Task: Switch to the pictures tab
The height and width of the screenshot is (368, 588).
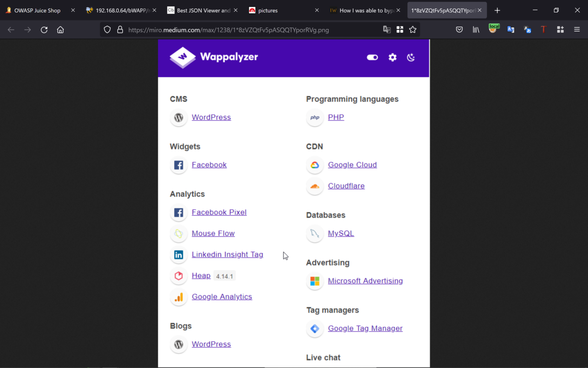Action: point(284,10)
